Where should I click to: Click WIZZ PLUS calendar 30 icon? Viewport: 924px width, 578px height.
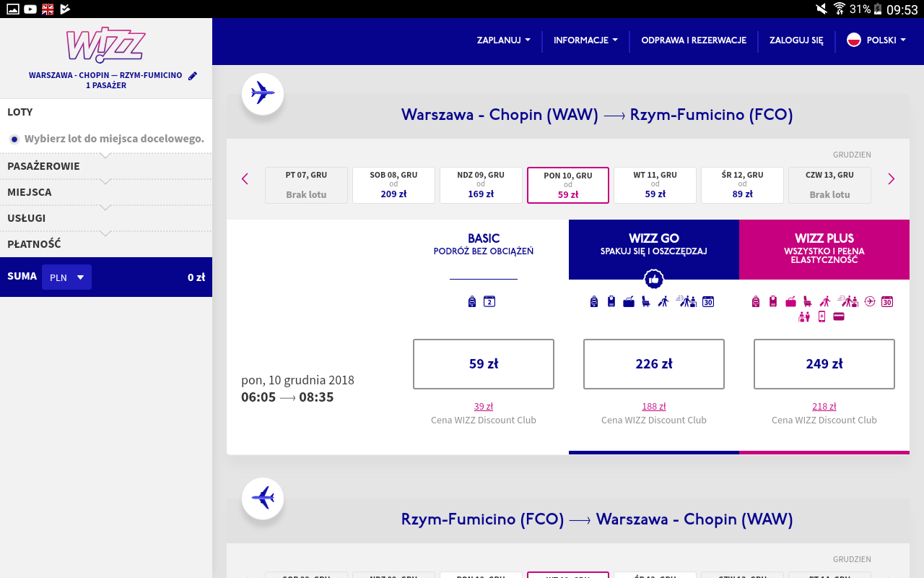[x=887, y=301]
